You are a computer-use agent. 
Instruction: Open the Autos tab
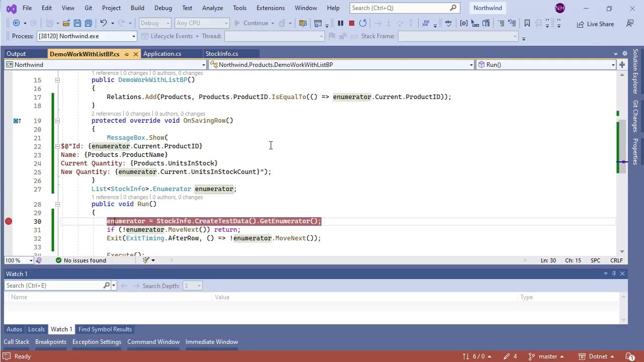14,329
